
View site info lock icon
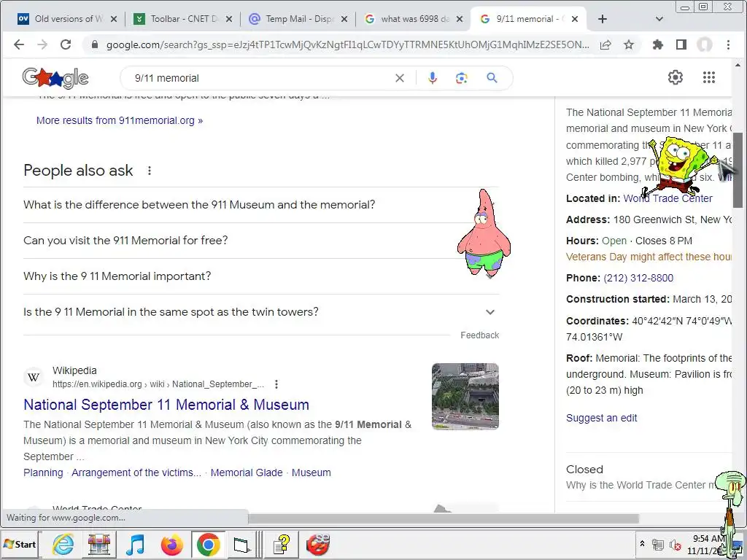94,44
